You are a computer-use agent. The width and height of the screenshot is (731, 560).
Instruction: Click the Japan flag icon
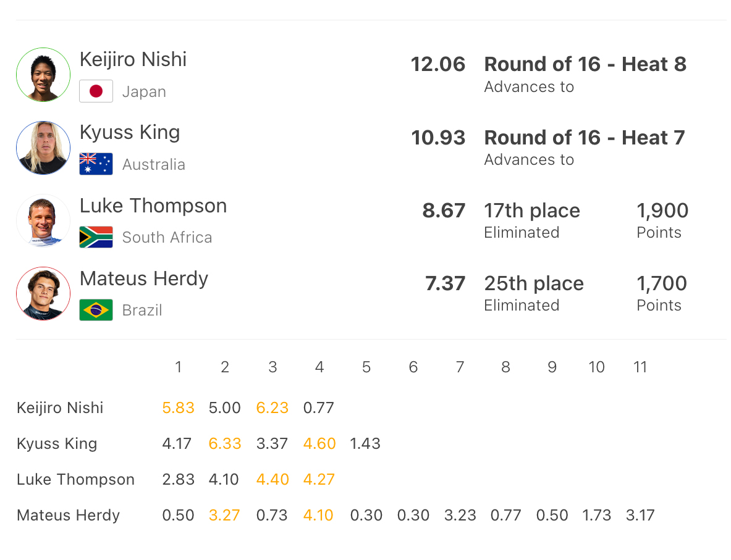[96, 91]
